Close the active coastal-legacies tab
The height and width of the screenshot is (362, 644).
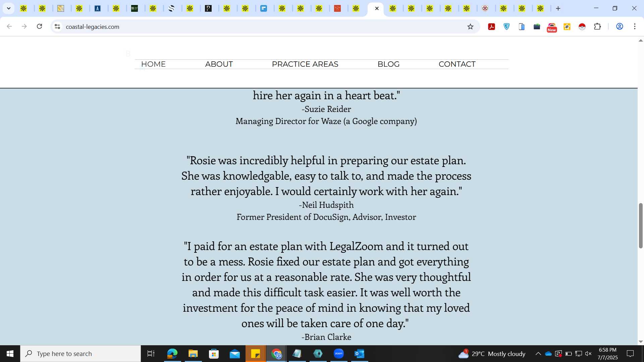point(377,9)
